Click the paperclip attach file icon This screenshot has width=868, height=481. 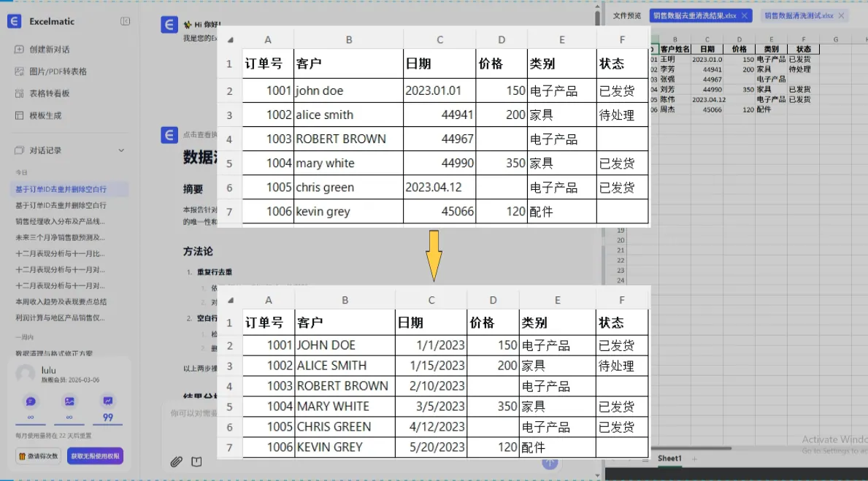tap(176, 461)
